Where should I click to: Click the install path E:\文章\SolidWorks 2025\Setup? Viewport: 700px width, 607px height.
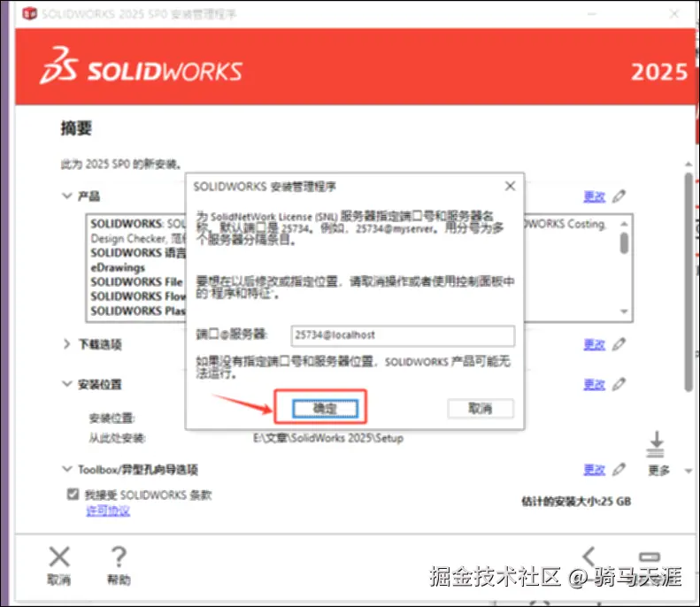328,438
